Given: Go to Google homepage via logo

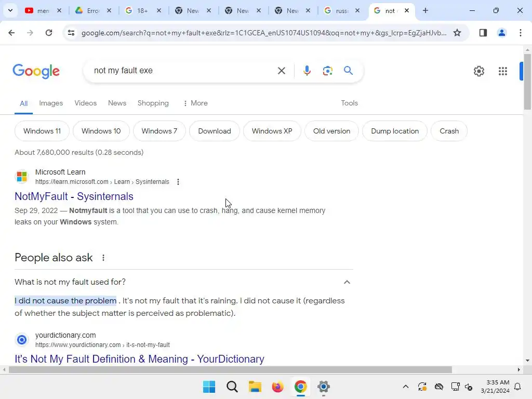Looking at the screenshot, I should (36, 71).
